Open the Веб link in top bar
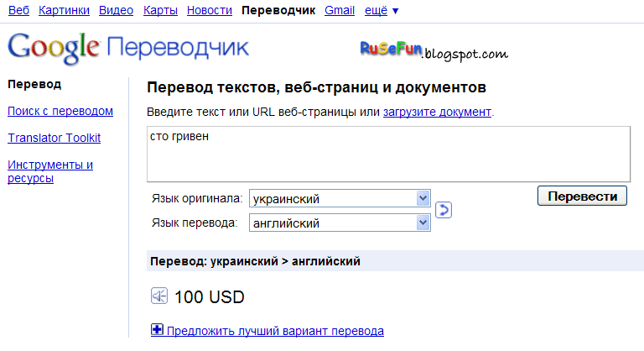This screenshot has width=644, height=351. (19, 10)
